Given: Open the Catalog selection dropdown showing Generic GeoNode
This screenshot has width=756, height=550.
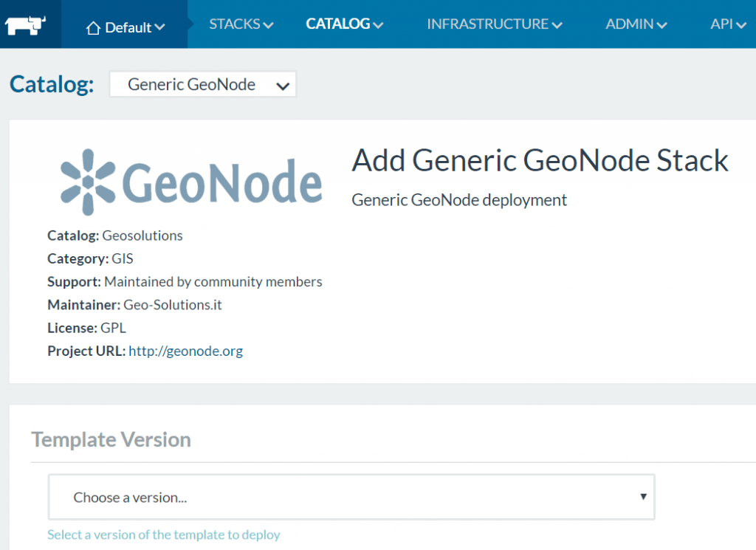Looking at the screenshot, I should pyautogui.click(x=202, y=84).
